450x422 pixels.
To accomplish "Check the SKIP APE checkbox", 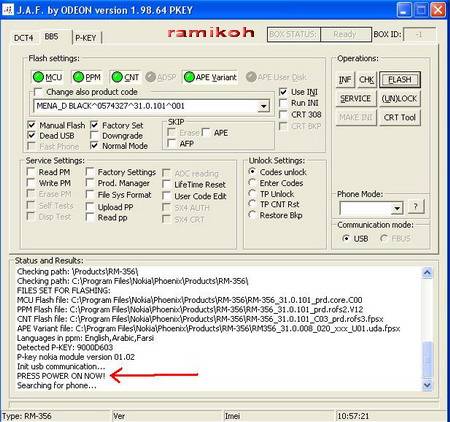I will [x=206, y=132].
